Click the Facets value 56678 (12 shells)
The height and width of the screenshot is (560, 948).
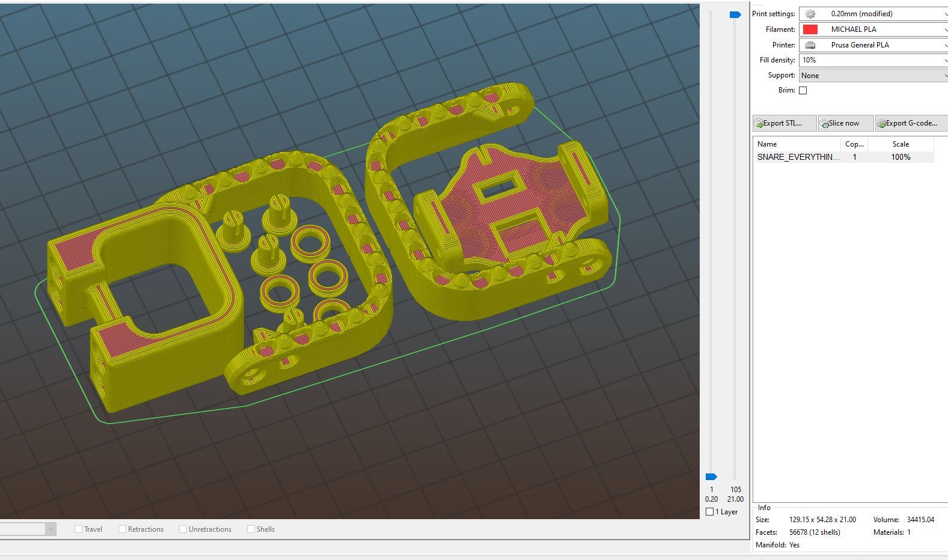815,532
